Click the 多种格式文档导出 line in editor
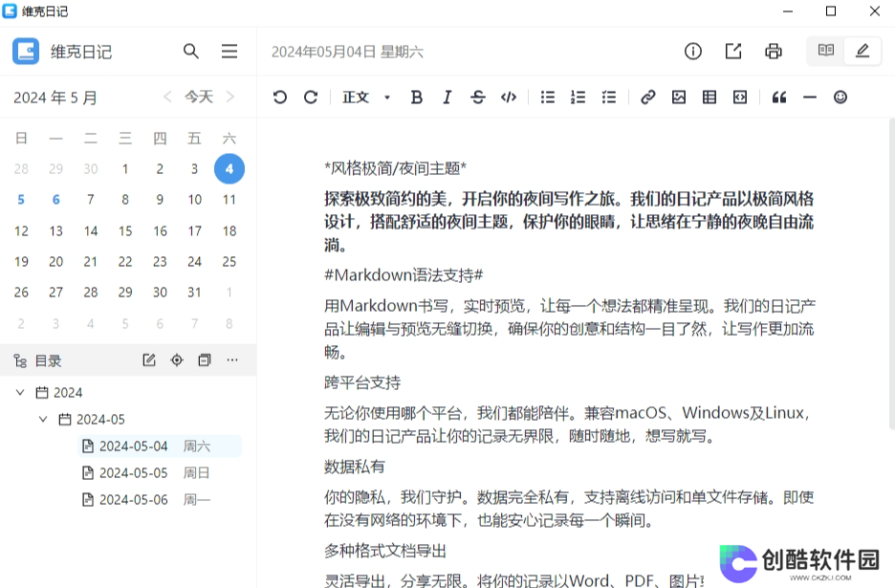Image resolution: width=895 pixels, height=588 pixels. [385, 551]
